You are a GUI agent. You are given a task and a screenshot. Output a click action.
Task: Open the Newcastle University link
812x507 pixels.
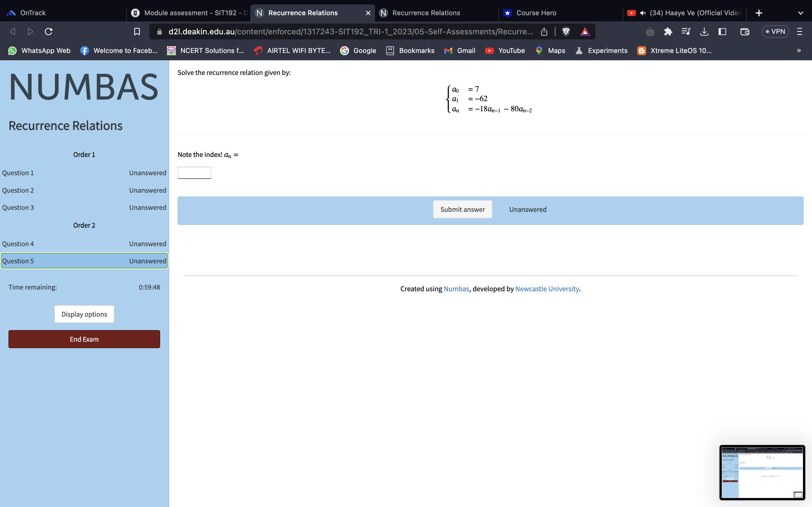tap(547, 289)
